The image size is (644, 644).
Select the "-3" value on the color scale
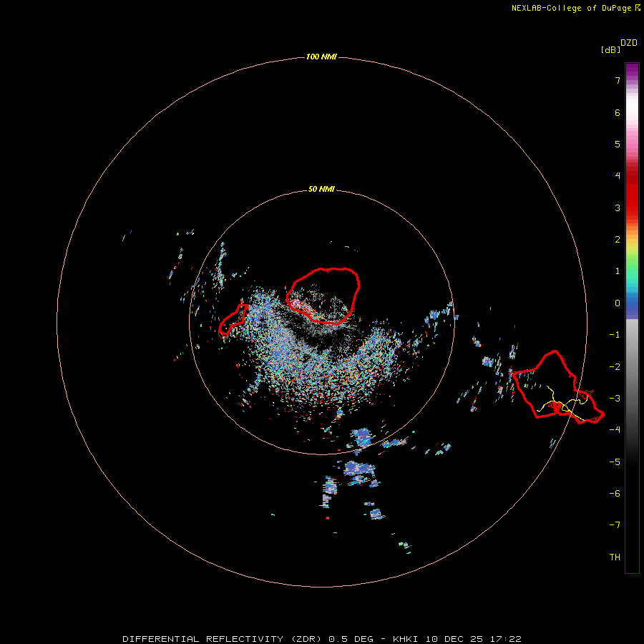coord(615,399)
